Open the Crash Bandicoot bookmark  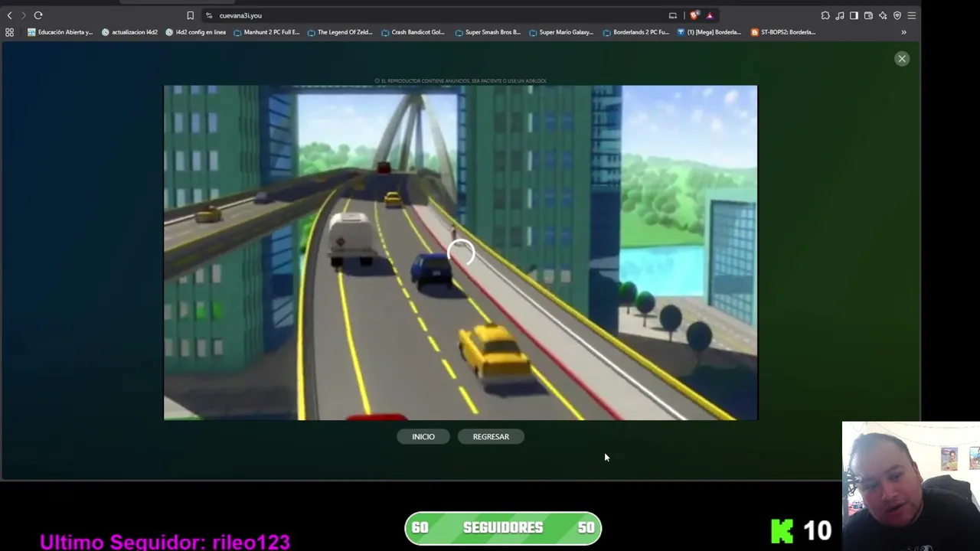pos(413,32)
